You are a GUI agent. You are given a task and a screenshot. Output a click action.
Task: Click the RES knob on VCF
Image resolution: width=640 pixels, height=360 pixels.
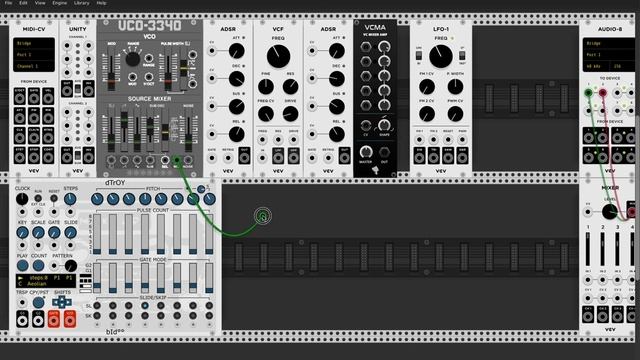coord(291,87)
